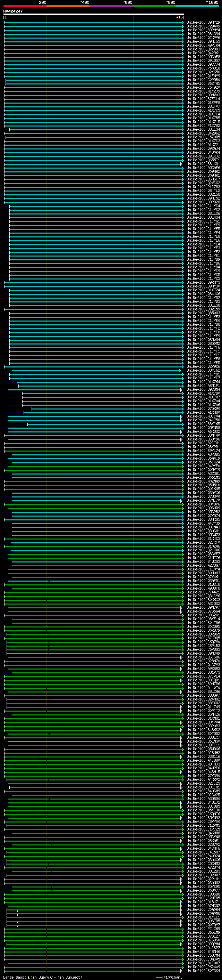Open hit UniRef100_B9RHY3
Screen dimensions: 222x980
tap(203, 282)
